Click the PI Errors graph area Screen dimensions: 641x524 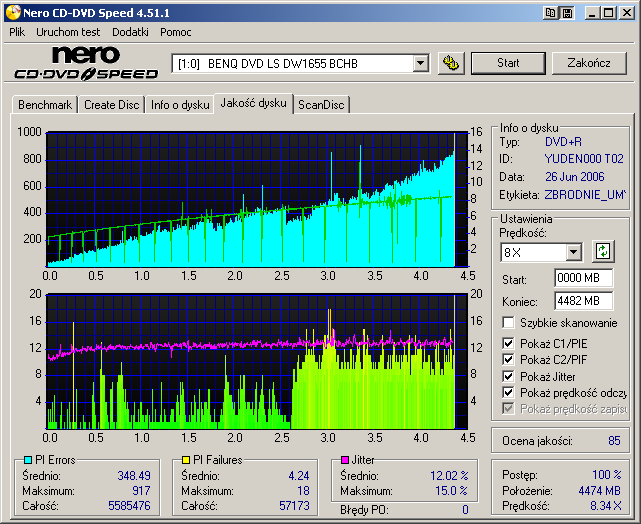pos(257,199)
